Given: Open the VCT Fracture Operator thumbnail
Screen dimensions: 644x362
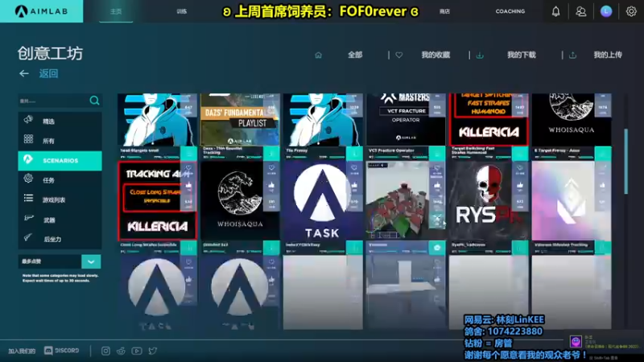Looking at the screenshot, I should click(x=406, y=119).
